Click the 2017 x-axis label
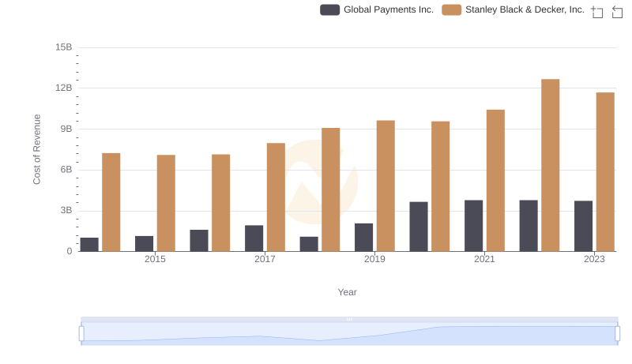 coord(265,259)
